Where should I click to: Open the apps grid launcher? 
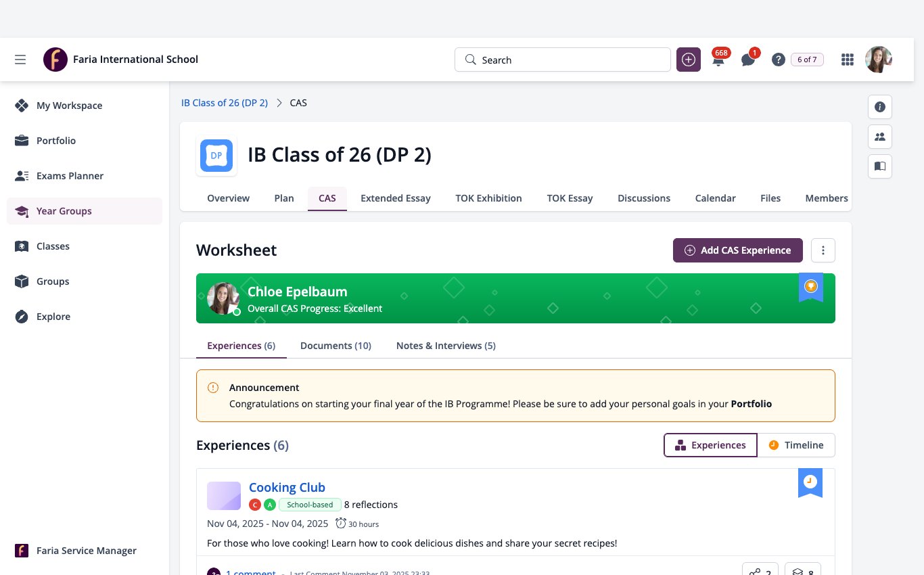tap(848, 60)
